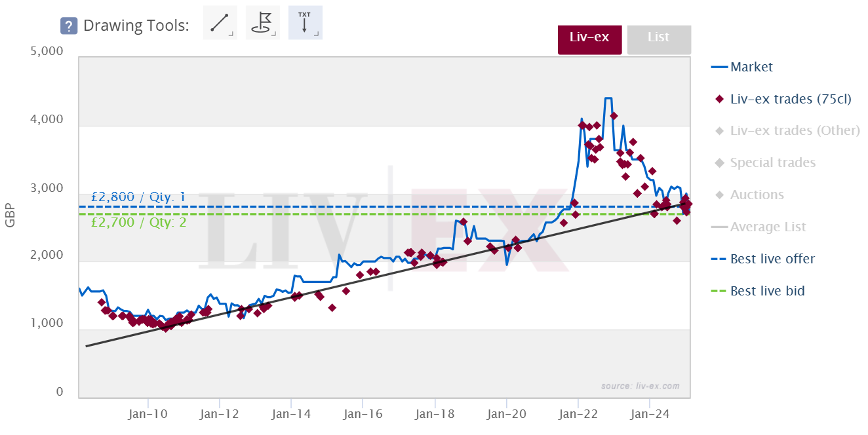
Task: Click the £2,700 / Qty. 2 bid label
Action: click(138, 223)
